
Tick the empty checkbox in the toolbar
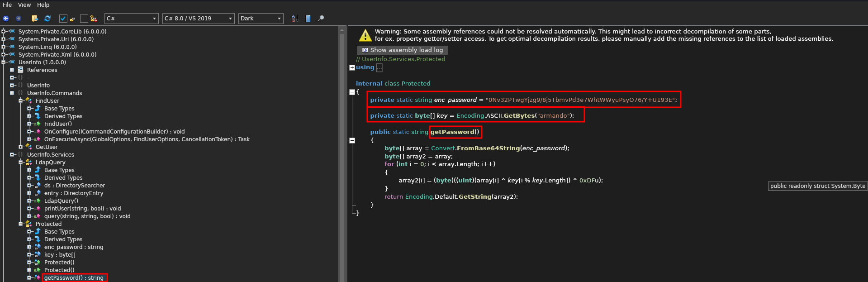coord(84,19)
